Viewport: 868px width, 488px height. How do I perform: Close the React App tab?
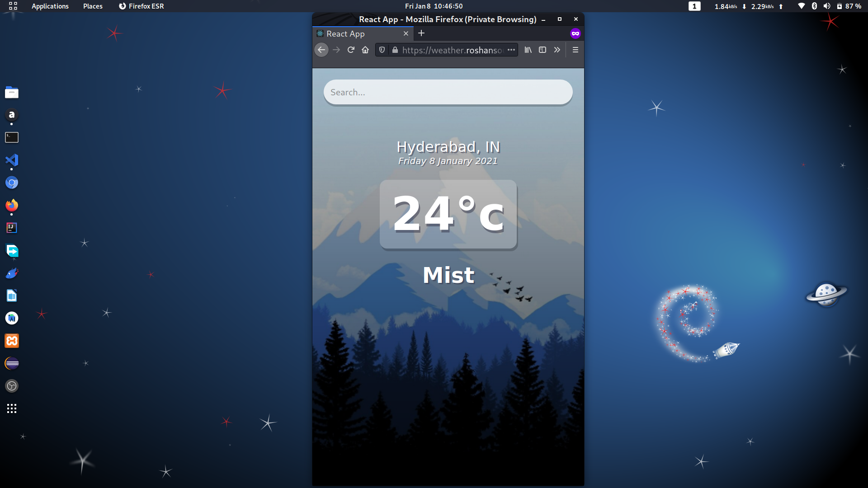(406, 33)
